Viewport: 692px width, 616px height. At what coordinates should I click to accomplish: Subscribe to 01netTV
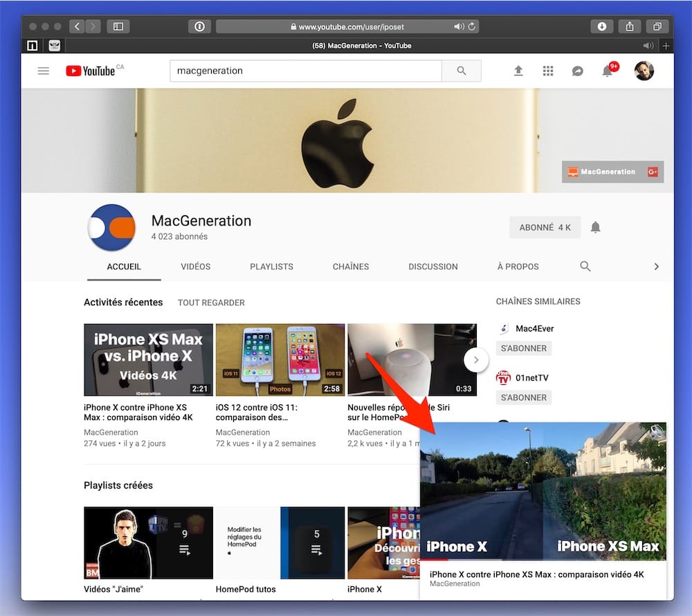523,397
